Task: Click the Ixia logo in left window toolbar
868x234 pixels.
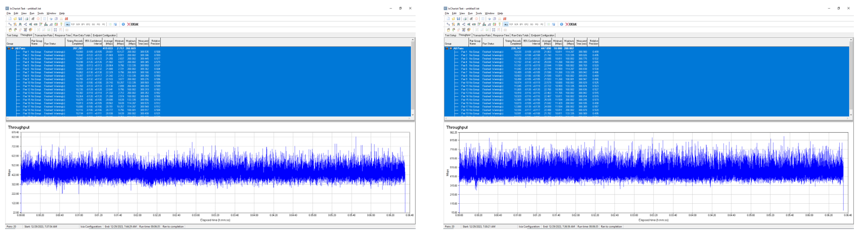Action: coord(133,24)
